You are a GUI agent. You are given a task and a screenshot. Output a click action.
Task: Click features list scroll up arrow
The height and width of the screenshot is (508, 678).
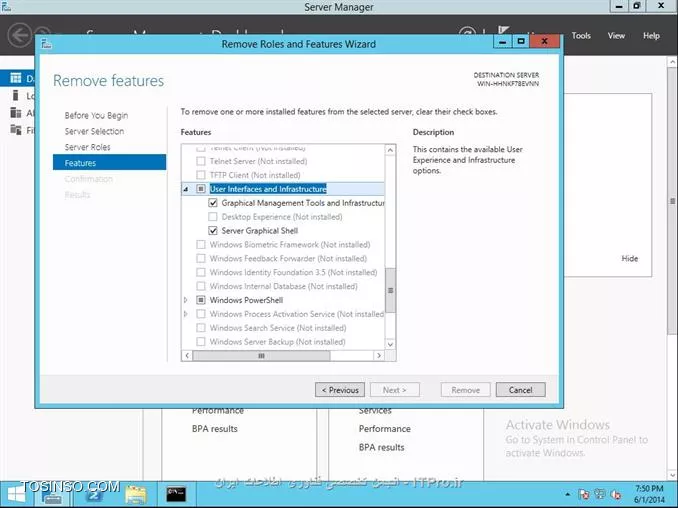point(390,150)
